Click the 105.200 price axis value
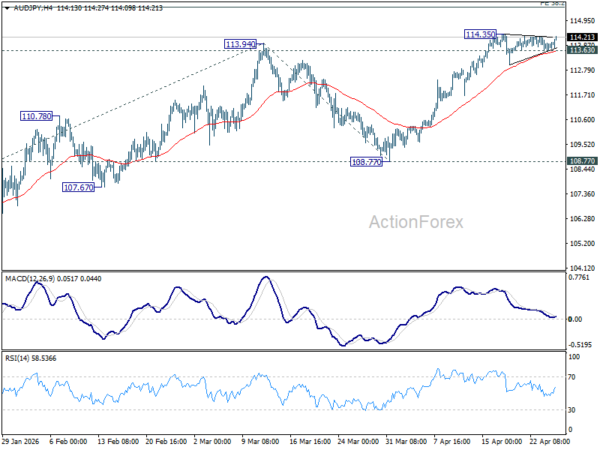Image resolution: width=600 pixels, height=450 pixels. tap(582, 243)
